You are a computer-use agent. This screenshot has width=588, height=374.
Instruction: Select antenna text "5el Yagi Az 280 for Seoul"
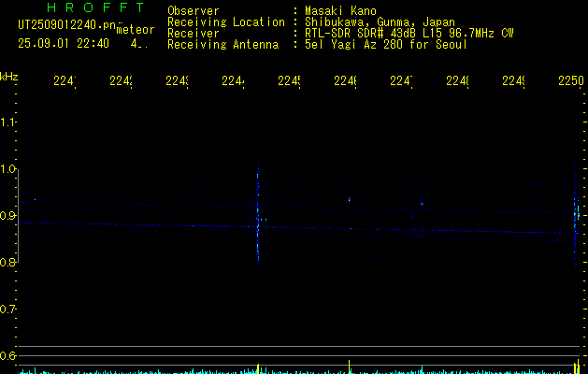pyautogui.click(x=386, y=45)
